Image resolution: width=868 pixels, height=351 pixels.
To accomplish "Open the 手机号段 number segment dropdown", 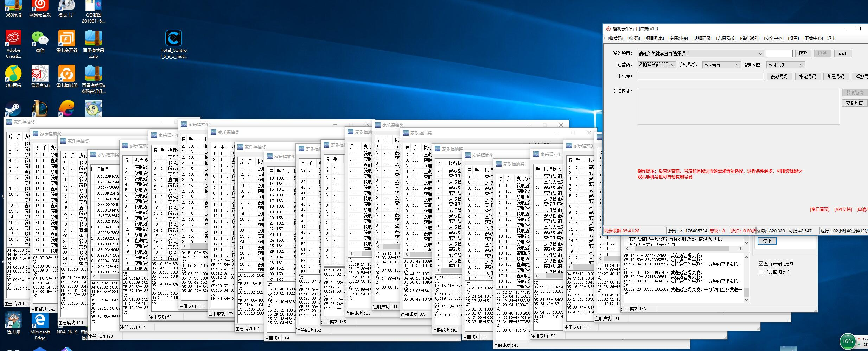I will click(x=721, y=65).
